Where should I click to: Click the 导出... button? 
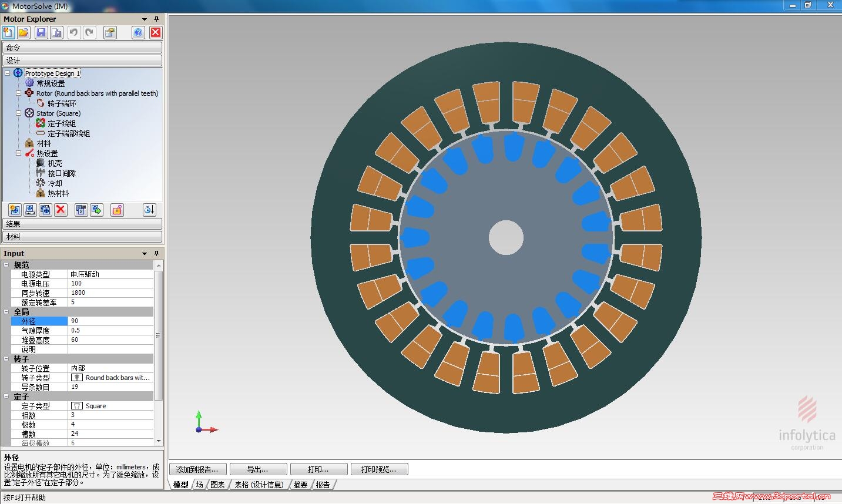259,469
